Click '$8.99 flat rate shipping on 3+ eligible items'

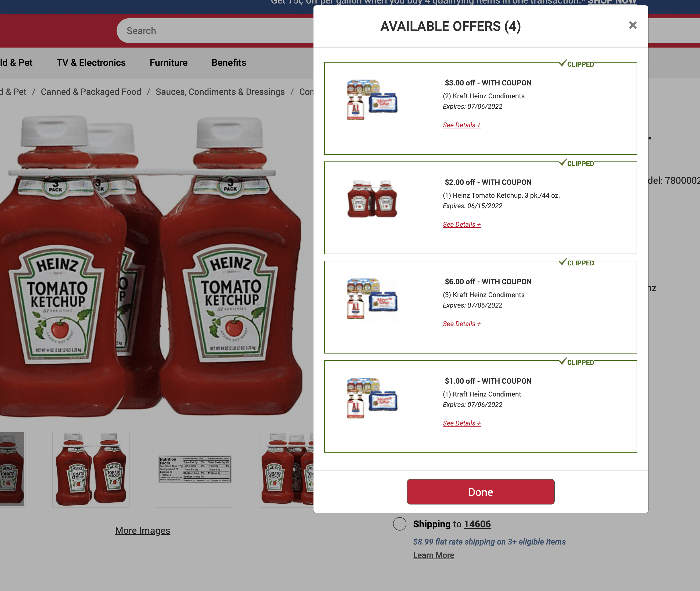489,541
